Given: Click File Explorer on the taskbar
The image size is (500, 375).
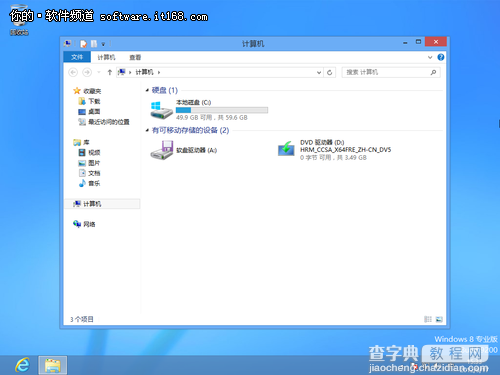Looking at the screenshot, I should point(53,365).
